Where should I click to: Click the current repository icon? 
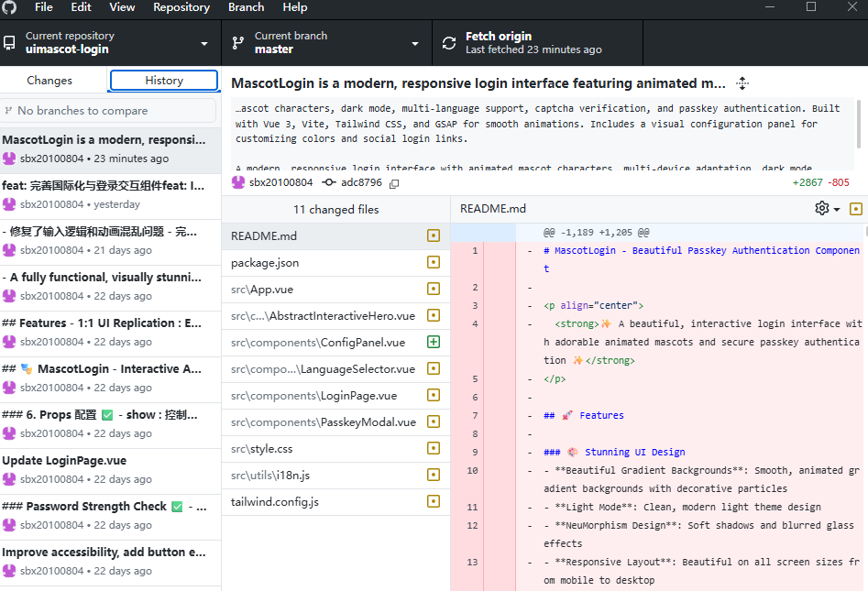9,43
